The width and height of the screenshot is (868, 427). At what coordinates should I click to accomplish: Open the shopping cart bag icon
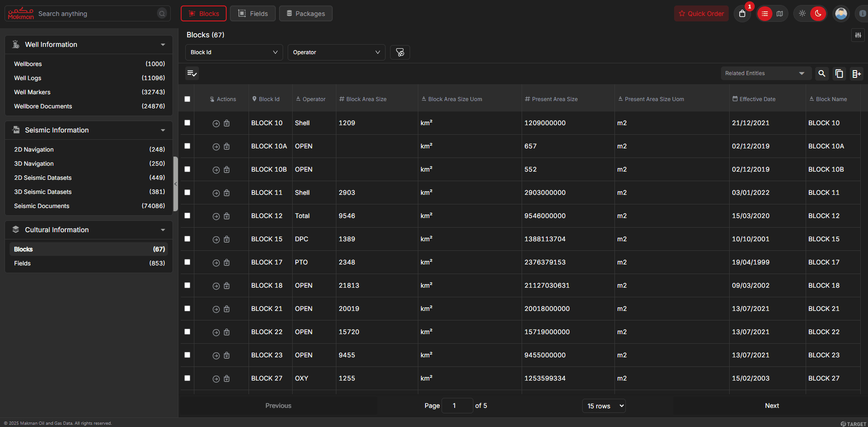point(742,14)
